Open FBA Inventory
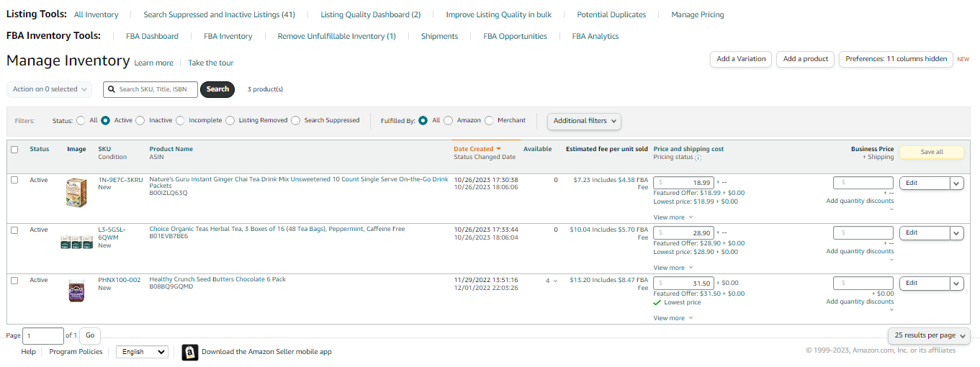This screenshot has width=980, height=367. [228, 36]
